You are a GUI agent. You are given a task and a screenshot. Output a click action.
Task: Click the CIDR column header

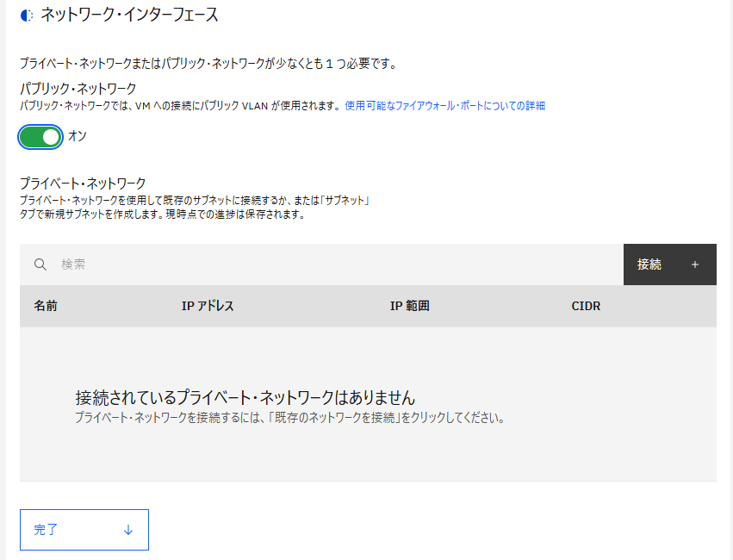[586, 306]
